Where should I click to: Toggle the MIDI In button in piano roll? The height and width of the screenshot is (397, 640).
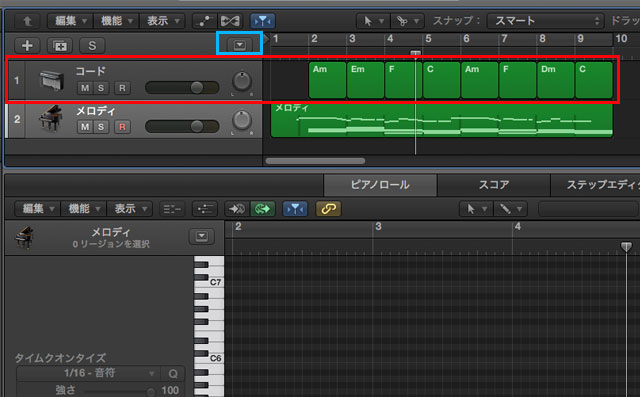click(237, 209)
